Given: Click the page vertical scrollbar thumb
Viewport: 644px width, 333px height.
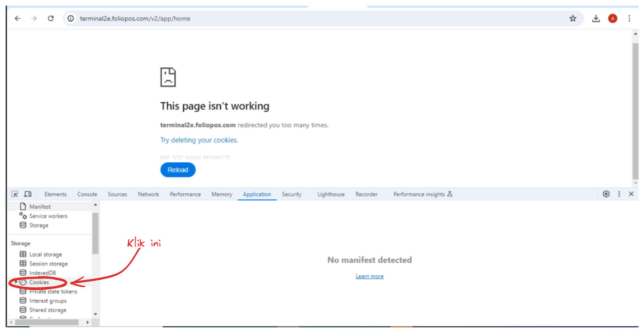Looking at the screenshot, I should pos(636,111).
